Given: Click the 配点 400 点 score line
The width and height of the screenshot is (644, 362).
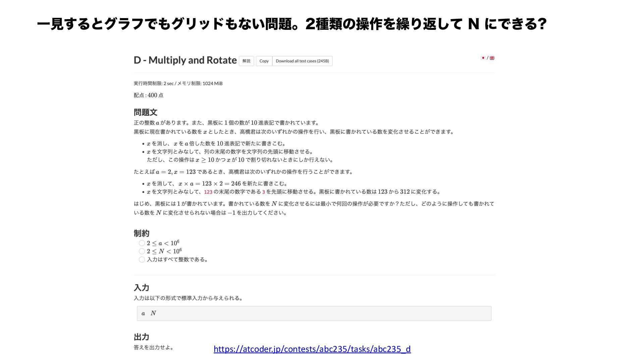Looking at the screenshot, I should click(149, 95).
